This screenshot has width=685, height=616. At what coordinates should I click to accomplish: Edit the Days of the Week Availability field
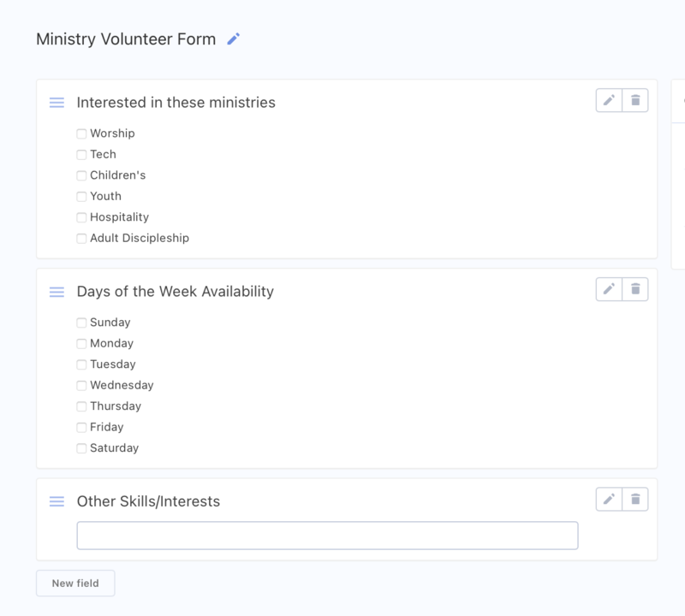[x=609, y=289]
